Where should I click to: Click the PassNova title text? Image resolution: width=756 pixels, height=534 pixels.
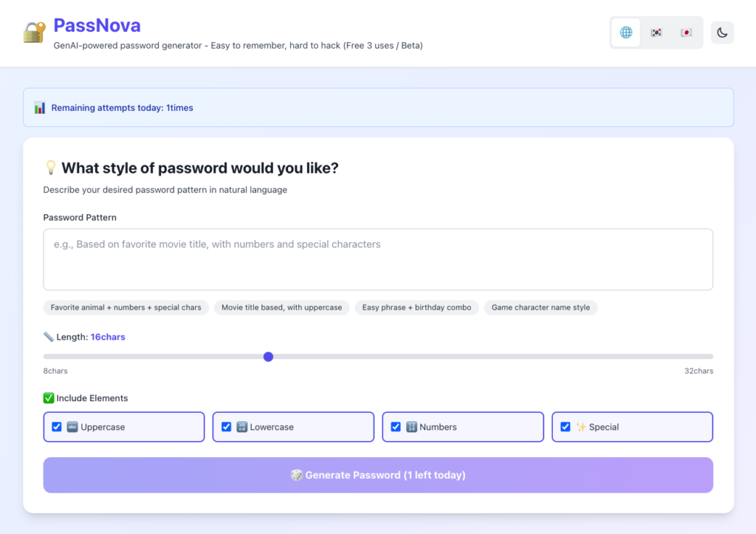point(97,26)
